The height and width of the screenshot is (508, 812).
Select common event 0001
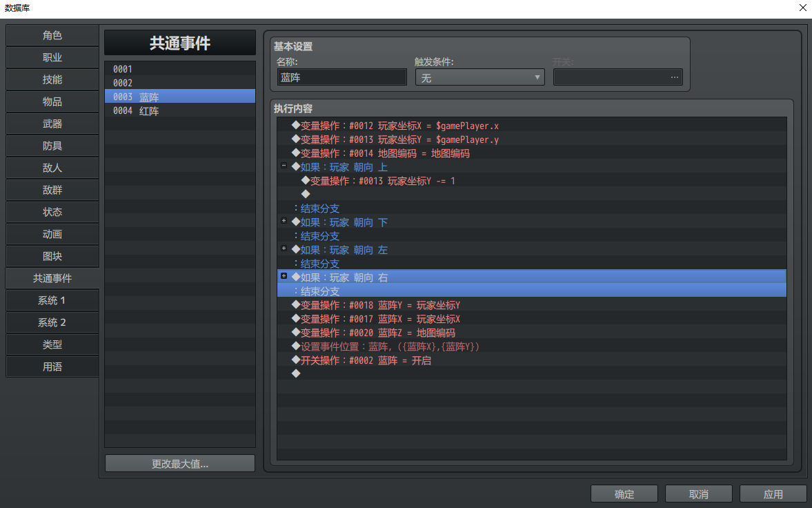point(179,68)
